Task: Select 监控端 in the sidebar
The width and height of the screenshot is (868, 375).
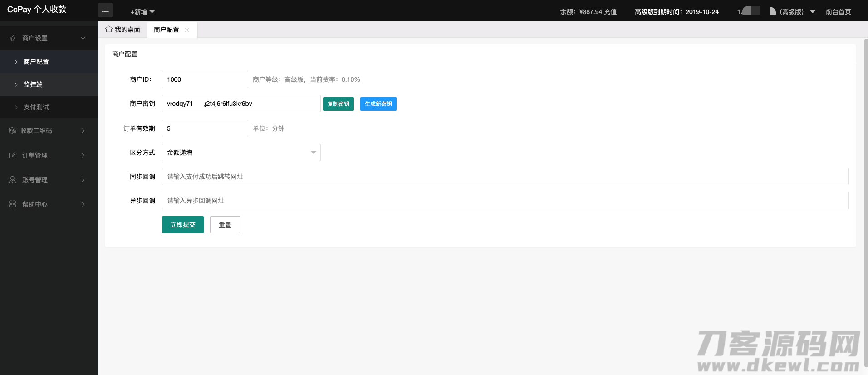Action: (33, 84)
